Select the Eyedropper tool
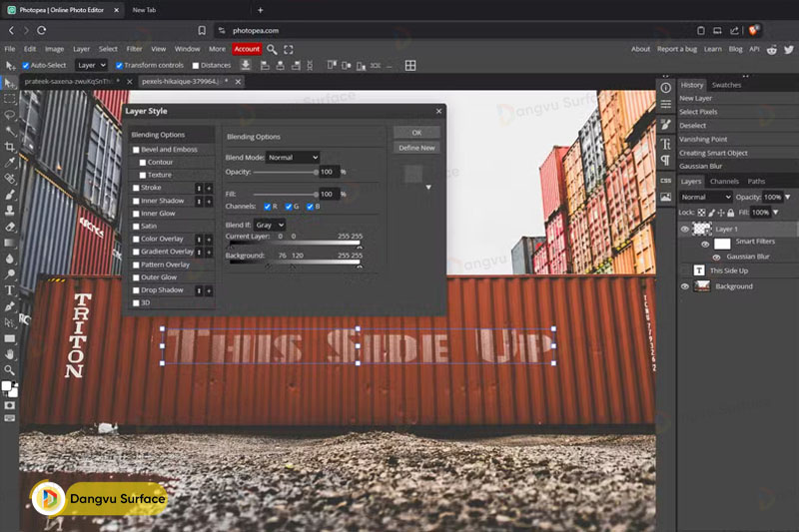Image resolution: width=799 pixels, height=532 pixels. pos(10,163)
